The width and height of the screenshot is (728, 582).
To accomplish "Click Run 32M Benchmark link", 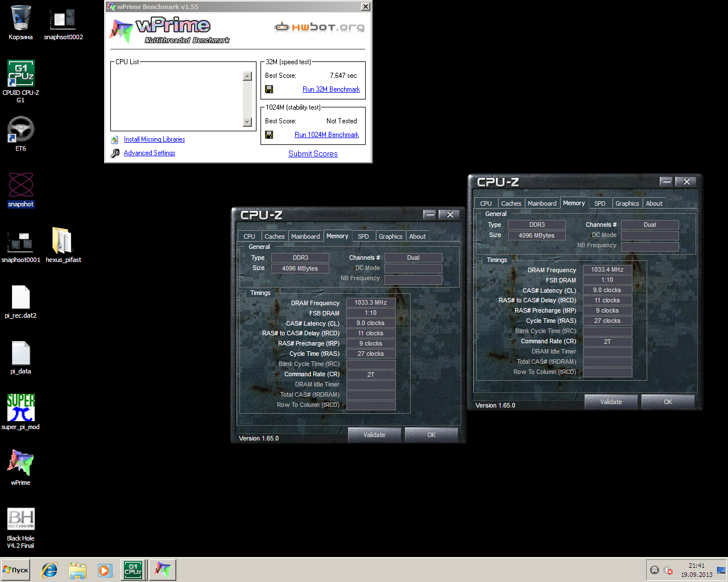I will (x=331, y=89).
